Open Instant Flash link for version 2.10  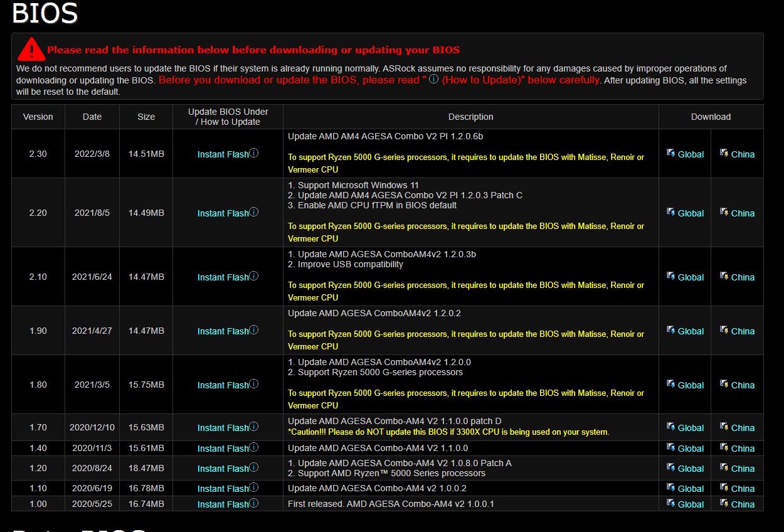pos(223,277)
